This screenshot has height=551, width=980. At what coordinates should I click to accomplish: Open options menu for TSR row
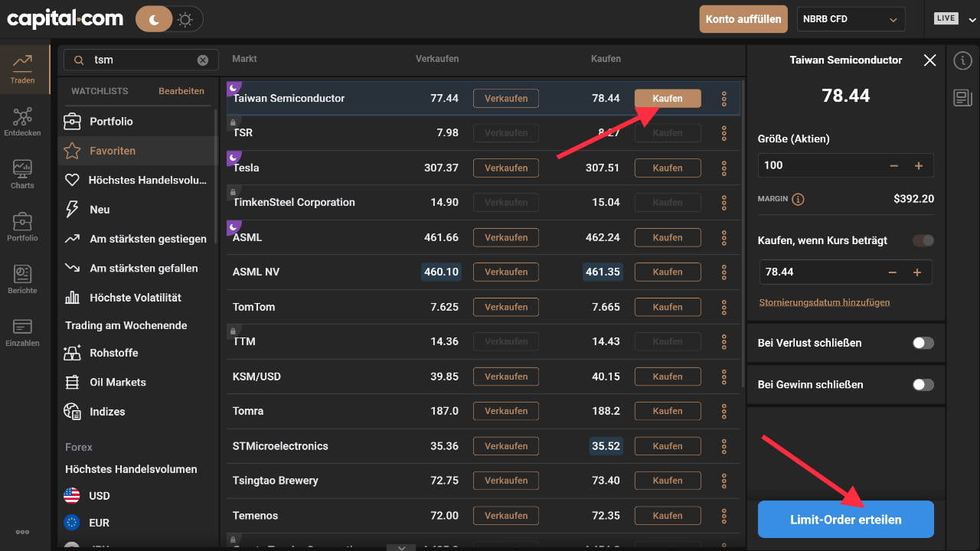tap(724, 133)
